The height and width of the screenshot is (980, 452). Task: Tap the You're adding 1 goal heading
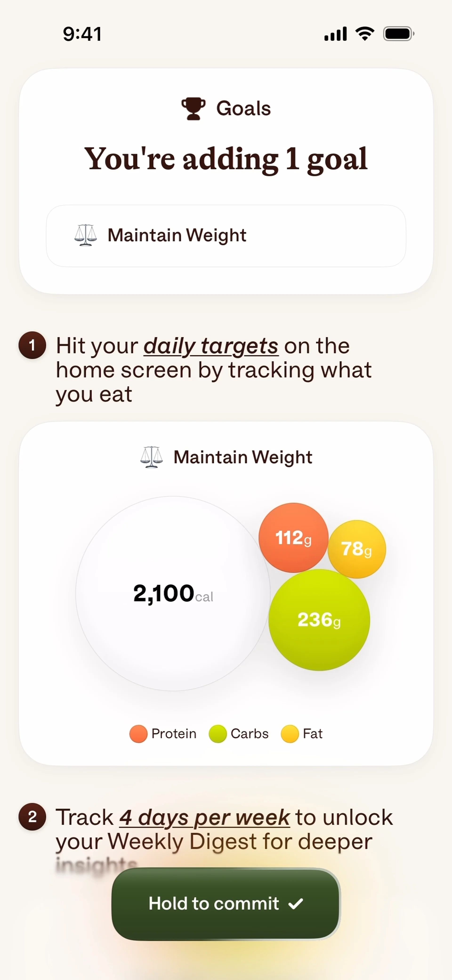pos(226,159)
